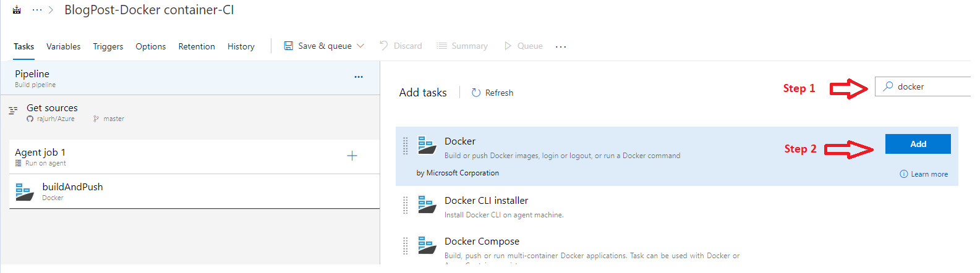
Task: Select the Docker Compose task icon
Action: click(x=427, y=245)
